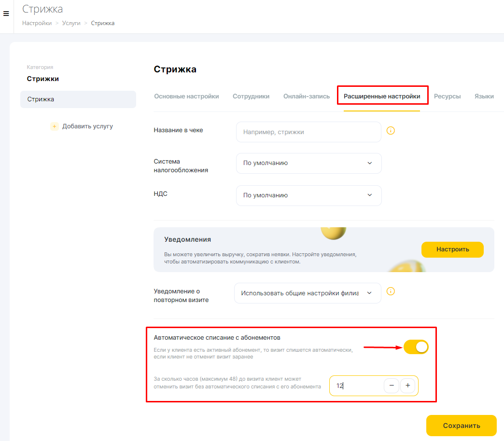
Task: Click info icon beside repeat visit notification
Action: click(x=391, y=291)
